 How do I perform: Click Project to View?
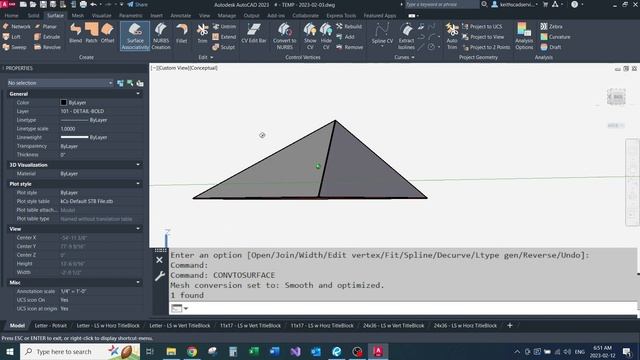pyautogui.click(x=483, y=37)
